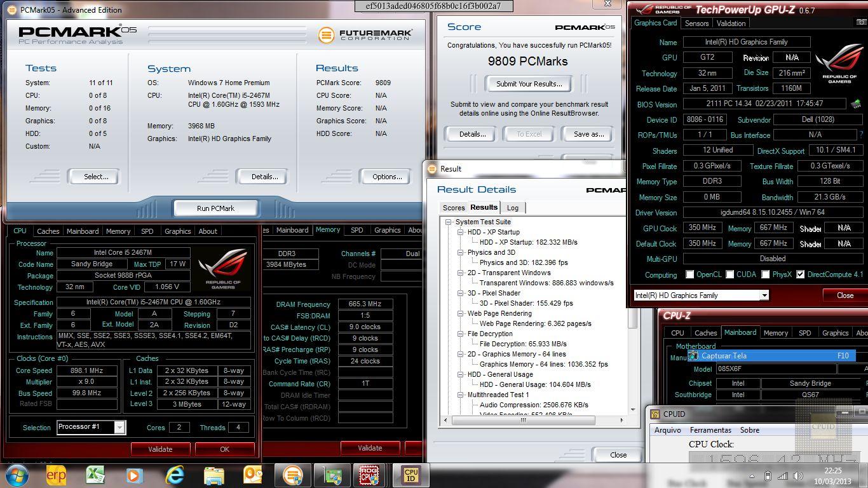The width and height of the screenshot is (868, 488).
Task: Save the BIOS using the GPU-Z chip icon
Action: (x=856, y=104)
